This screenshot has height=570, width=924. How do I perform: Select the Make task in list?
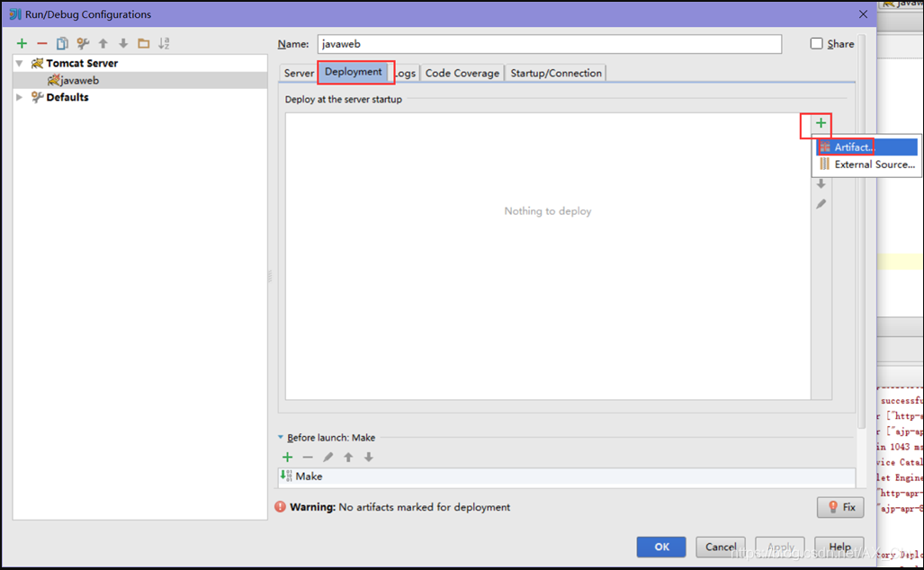(566, 476)
